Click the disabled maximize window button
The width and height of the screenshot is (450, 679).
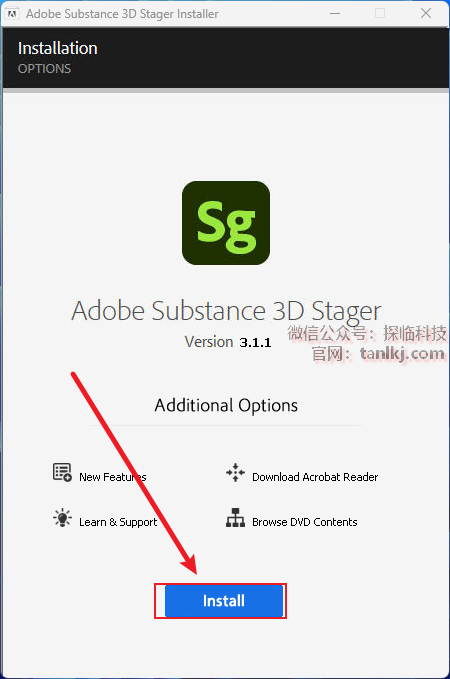pos(380,13)
